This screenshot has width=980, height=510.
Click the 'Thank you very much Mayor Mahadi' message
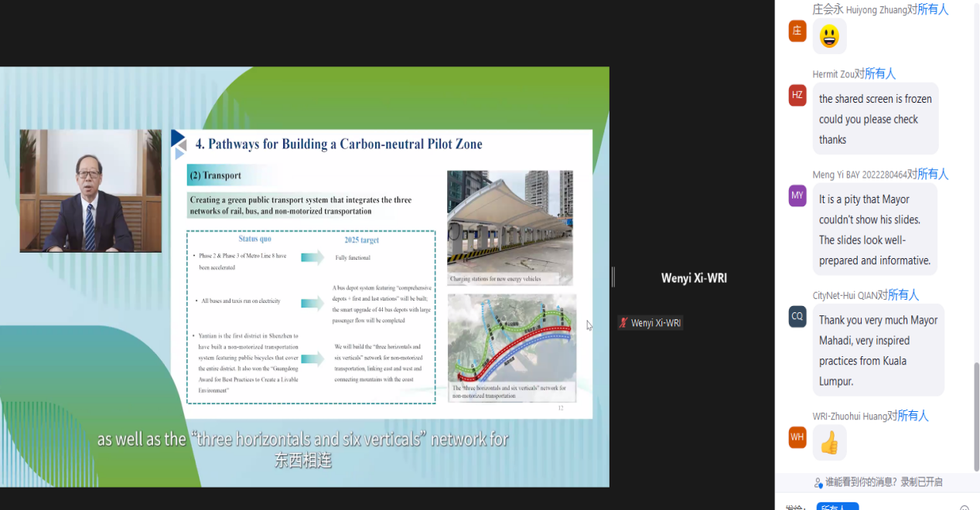coord(879,350)
